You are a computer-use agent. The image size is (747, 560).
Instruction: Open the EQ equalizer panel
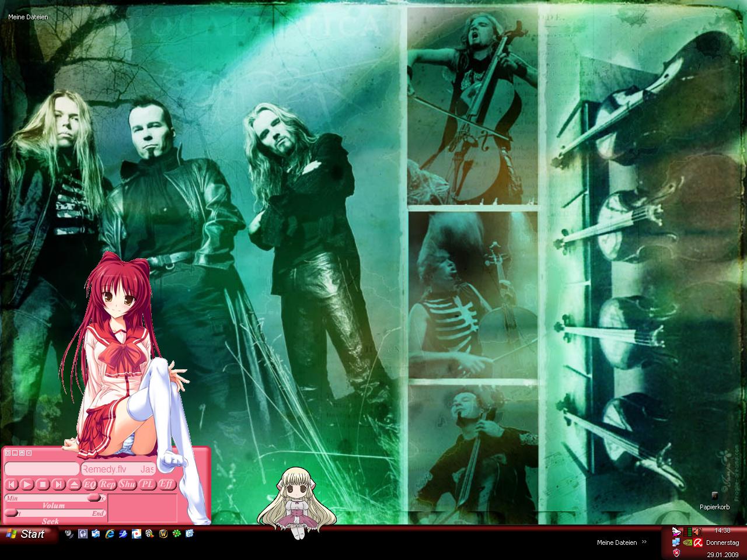[90, 484]
